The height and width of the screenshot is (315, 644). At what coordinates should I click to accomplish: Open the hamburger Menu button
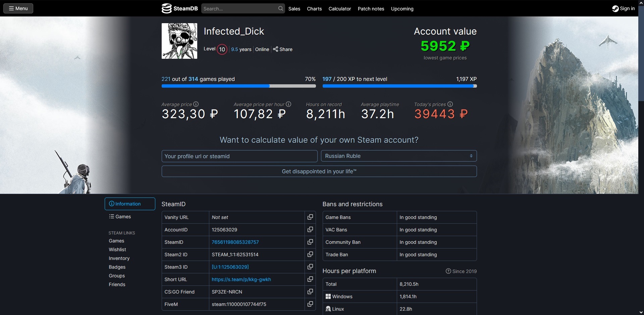18,8
